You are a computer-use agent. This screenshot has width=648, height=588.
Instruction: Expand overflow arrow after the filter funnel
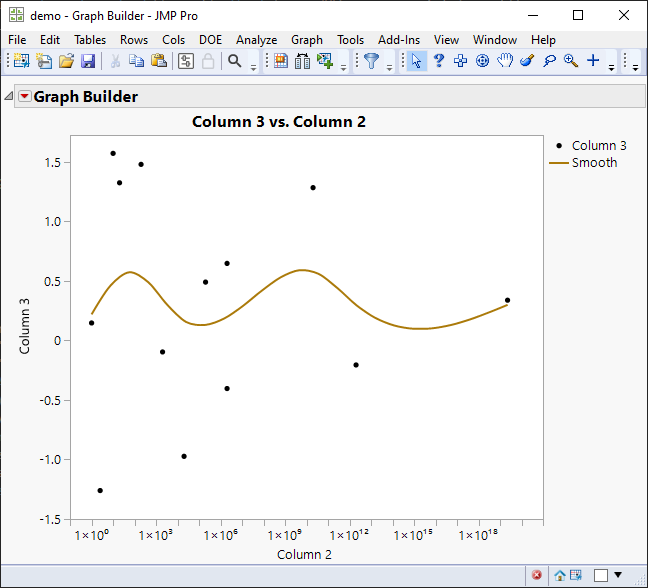(x=389, y=67)
